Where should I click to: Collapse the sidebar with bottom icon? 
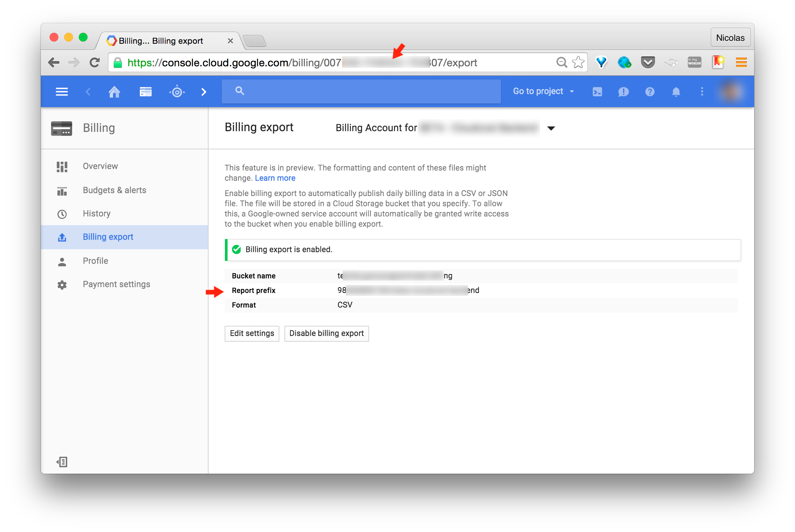(x=62, y=462)
